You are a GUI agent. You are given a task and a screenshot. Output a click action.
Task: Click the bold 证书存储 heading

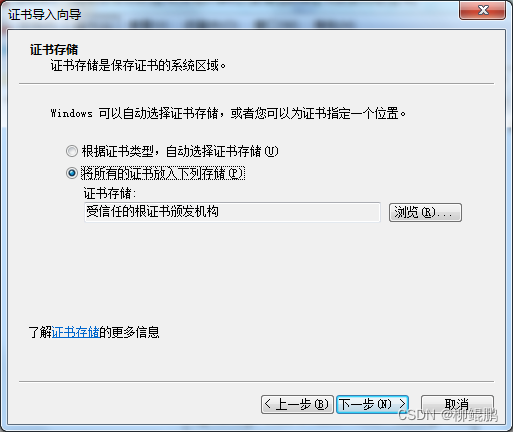pos(54,50)
